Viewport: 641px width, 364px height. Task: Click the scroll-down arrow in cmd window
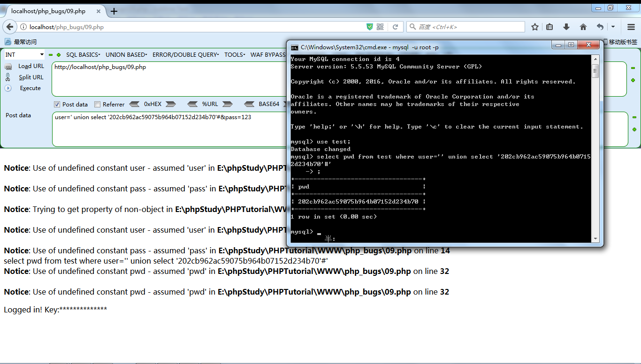pos(595,238)
